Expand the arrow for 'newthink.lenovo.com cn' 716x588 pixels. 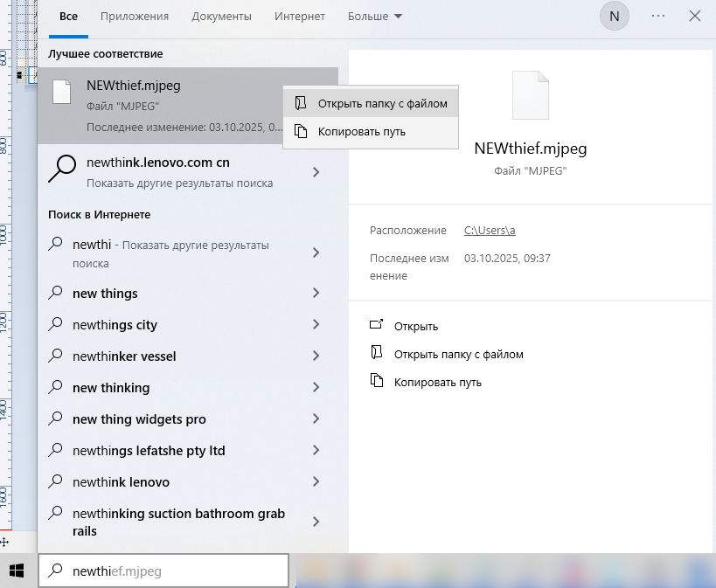click(316, 173)
